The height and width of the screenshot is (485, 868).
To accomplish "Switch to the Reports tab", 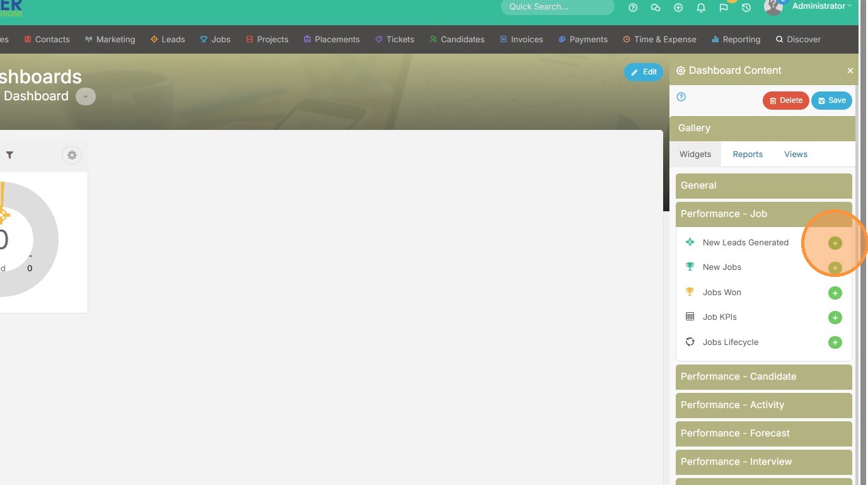I will 748,154.
